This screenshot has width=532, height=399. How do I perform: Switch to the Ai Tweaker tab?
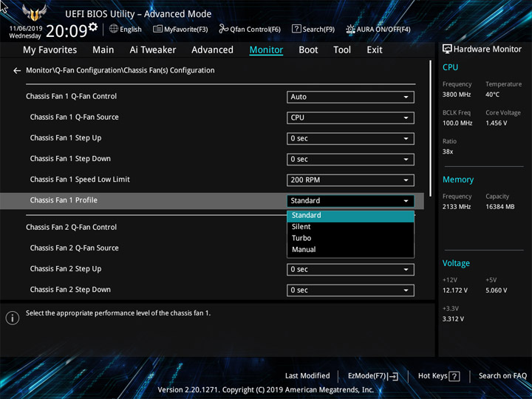point(153,50)
